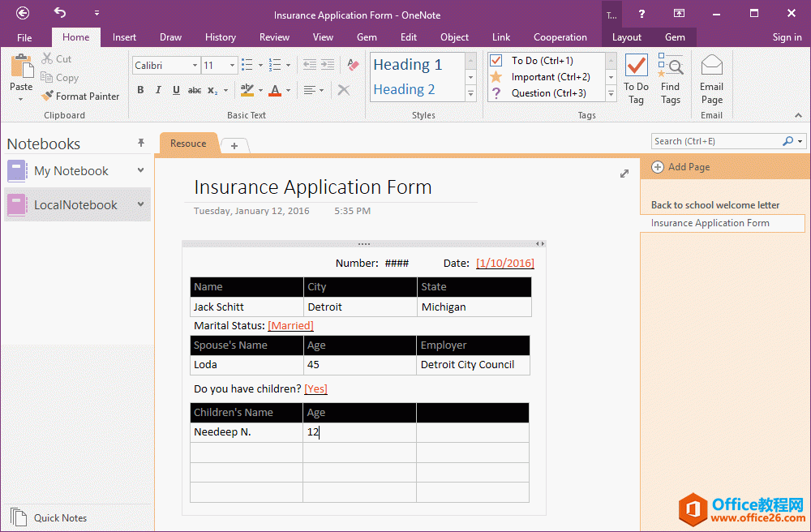Switch to the History ribbon tab
The image size is (811, 532).
(221, 37)
